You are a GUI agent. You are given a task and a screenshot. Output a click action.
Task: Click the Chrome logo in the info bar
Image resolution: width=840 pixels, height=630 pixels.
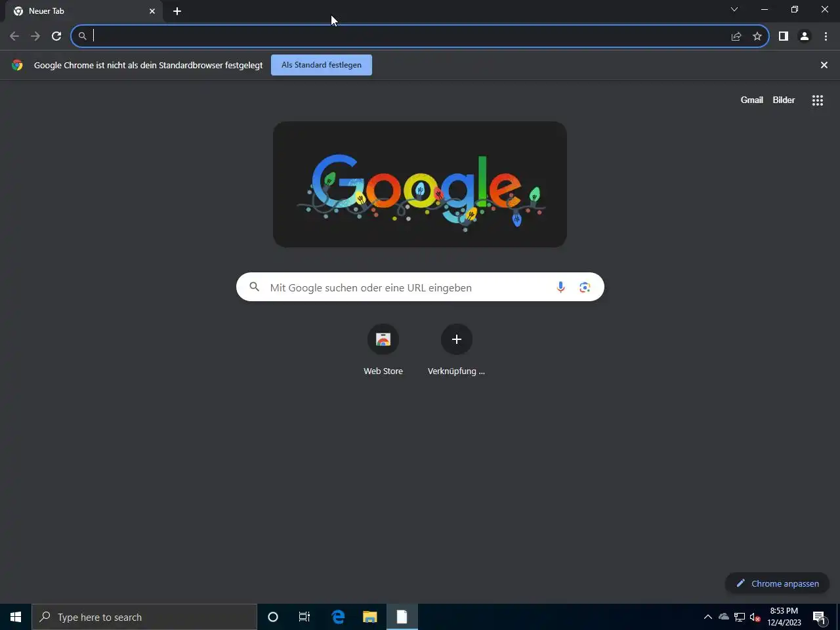pyautogui.click(x=17, y=65)
